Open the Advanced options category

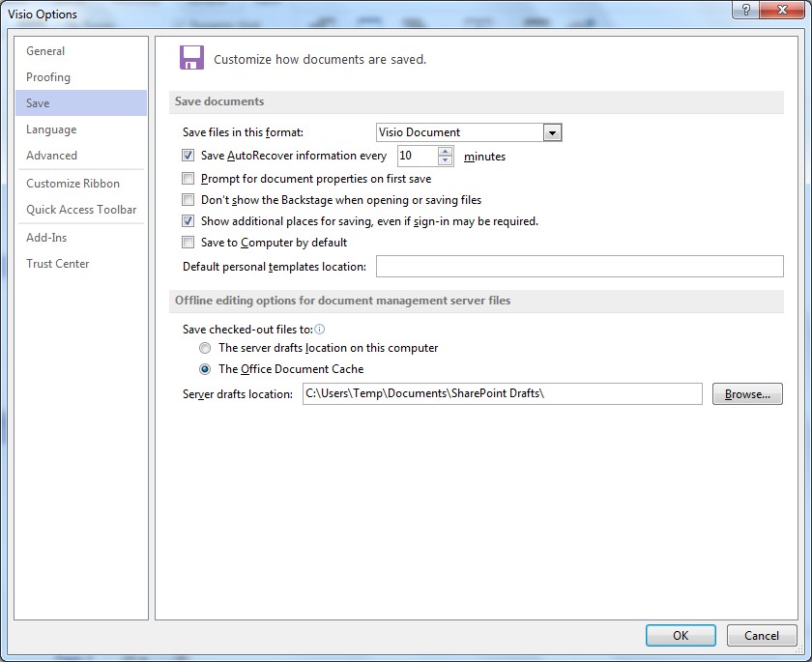[x=81, y=156]
